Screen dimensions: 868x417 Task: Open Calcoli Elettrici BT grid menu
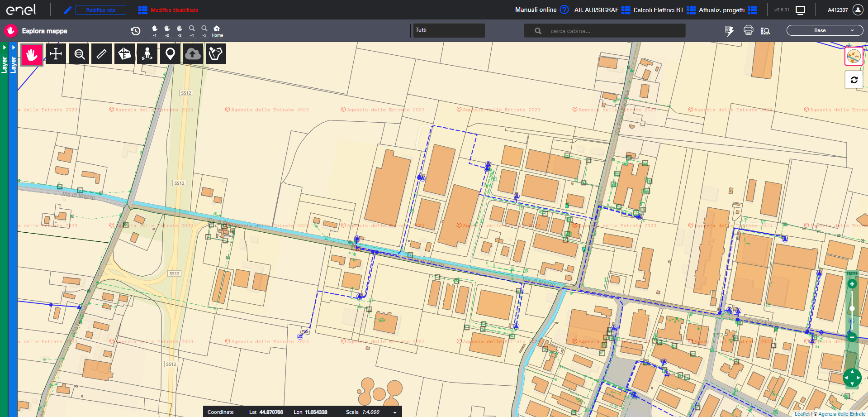coord(691,10)
